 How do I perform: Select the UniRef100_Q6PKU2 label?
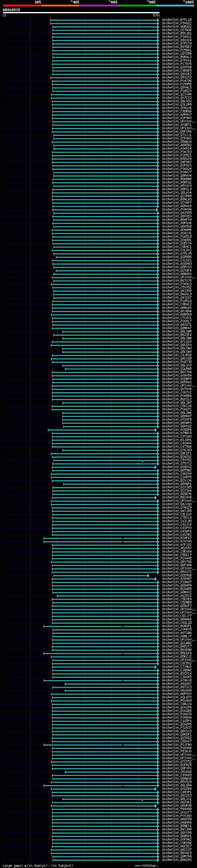coord(176,426)
